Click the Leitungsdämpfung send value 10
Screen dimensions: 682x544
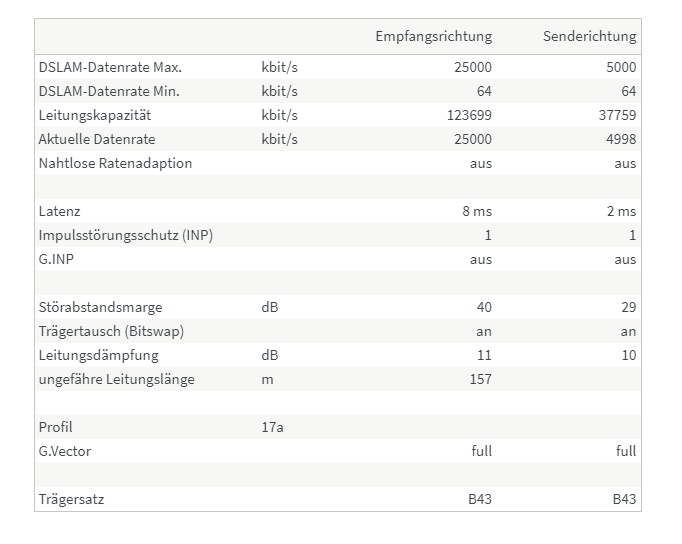(x=629, y=355)
